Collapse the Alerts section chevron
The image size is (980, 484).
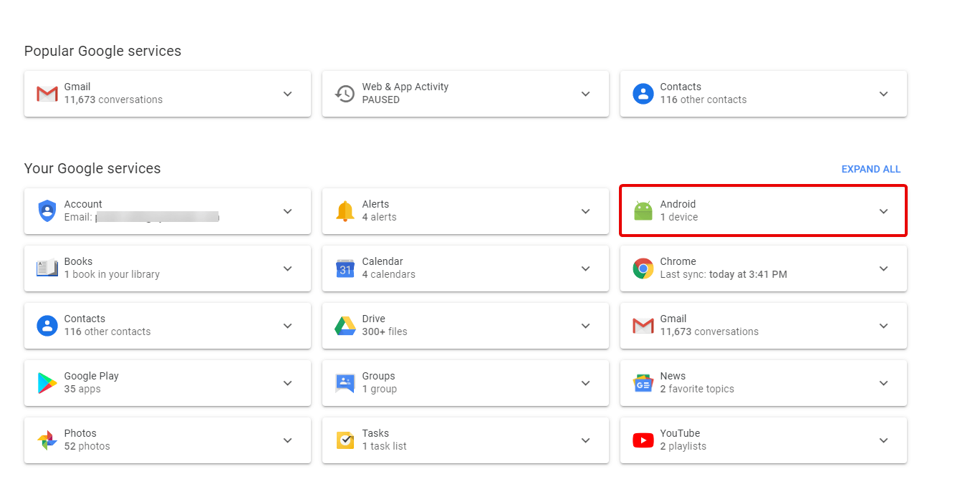point(585,210)
